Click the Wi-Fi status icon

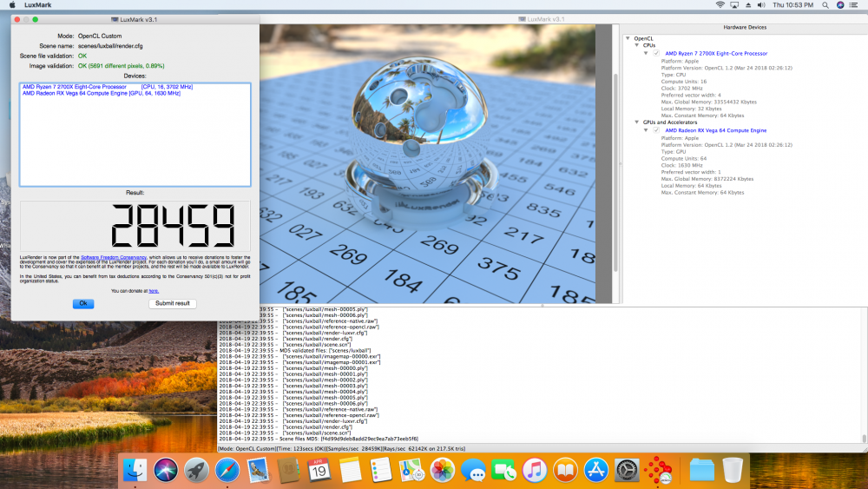(x=720, y=5)
